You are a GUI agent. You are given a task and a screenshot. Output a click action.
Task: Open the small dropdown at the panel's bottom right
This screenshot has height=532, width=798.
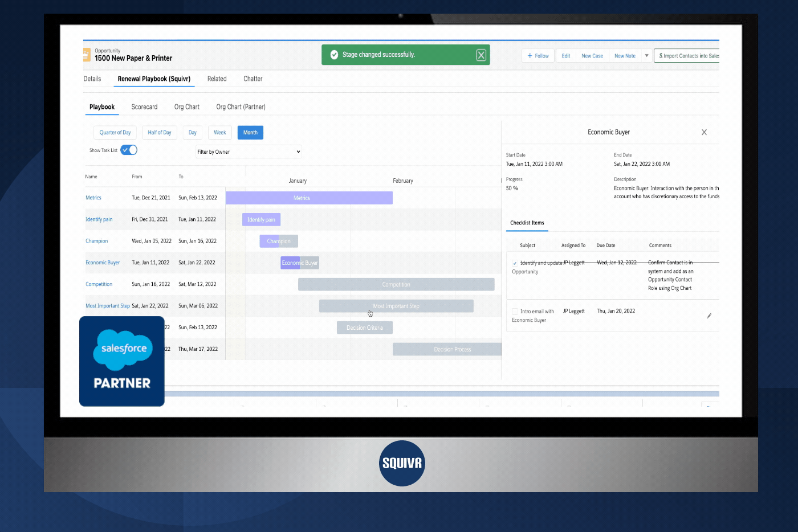pos(710,406)
